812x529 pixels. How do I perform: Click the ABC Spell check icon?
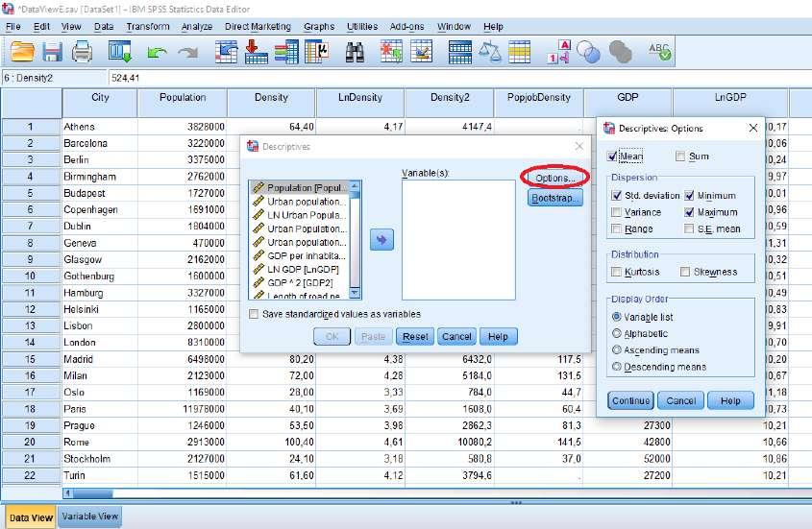click(x=659, y=51)
